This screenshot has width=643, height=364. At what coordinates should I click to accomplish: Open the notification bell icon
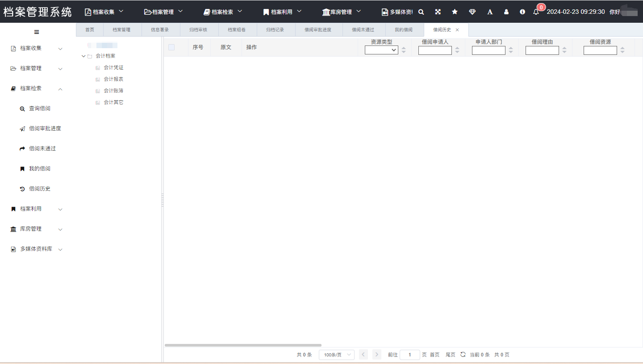click(x=536, y=12)
